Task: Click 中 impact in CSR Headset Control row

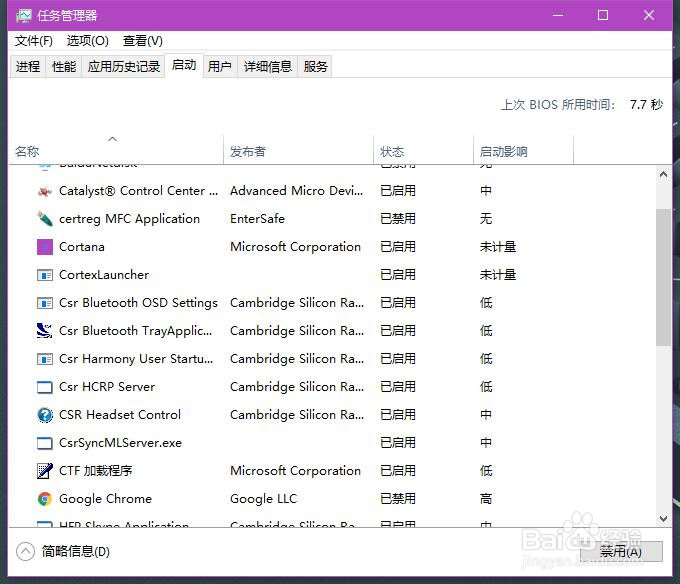Action: pos(486,415)
